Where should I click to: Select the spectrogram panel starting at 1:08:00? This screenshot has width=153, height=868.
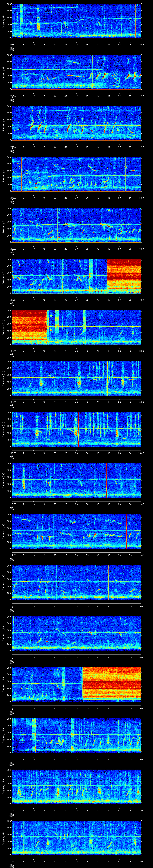coord(76,378)
